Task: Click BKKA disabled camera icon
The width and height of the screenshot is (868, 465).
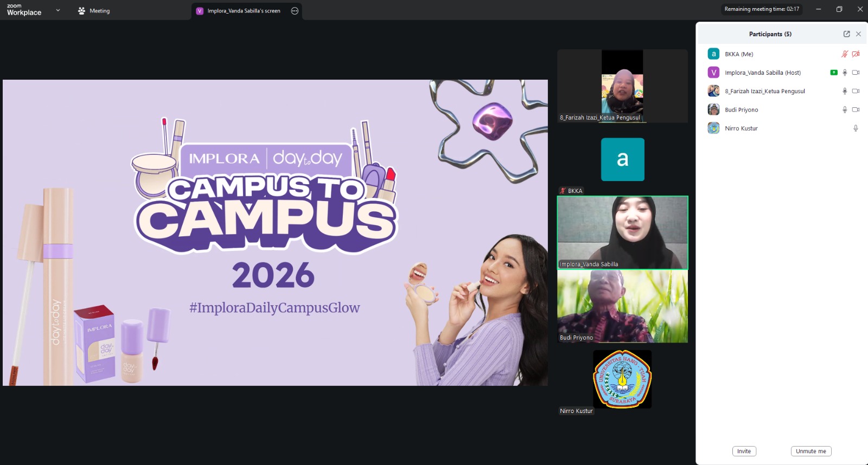Action: 856,54
